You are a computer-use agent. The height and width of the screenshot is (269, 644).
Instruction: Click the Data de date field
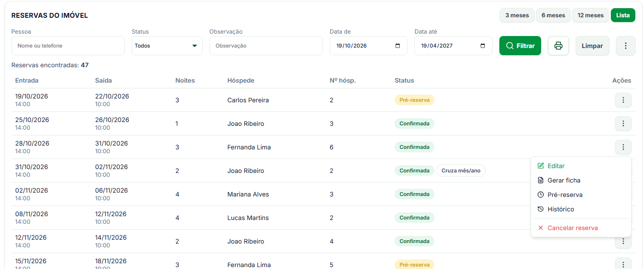pyautogui.click(x=369, y=46)
